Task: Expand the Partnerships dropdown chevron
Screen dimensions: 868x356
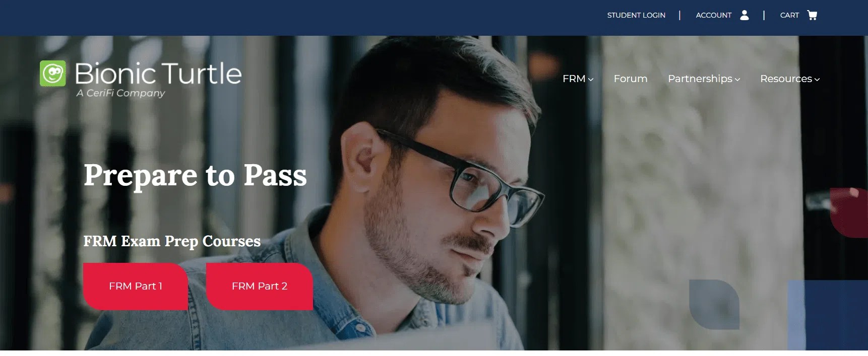Action: (737, 80)
